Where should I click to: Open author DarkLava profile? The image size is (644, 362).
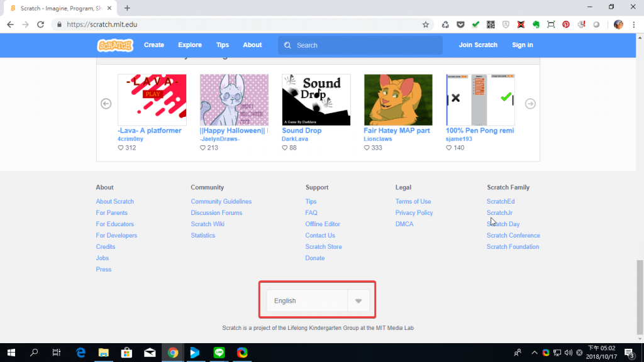(295, 139)
